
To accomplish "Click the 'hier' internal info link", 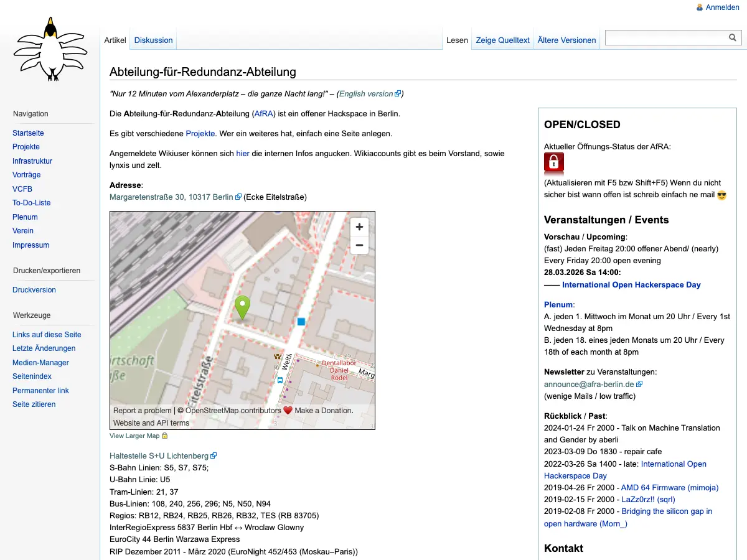I will 243,154.
